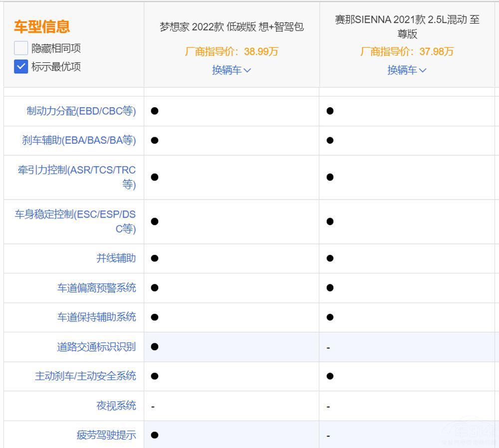
Task: Open the 制动力分配(EBD/CBC等) feature link
Action: coord(81,111)
